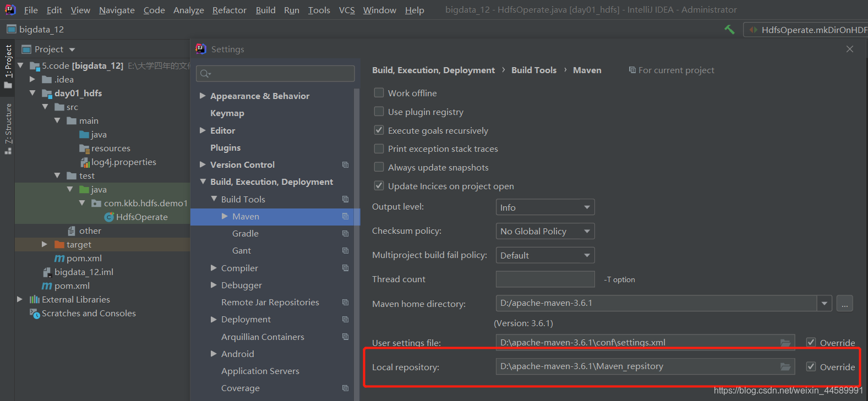The height and width of the screenshot is (401, 868).
Task: Expand the Editor settings section
Action: pyautogui.click(x=203, y=130)
